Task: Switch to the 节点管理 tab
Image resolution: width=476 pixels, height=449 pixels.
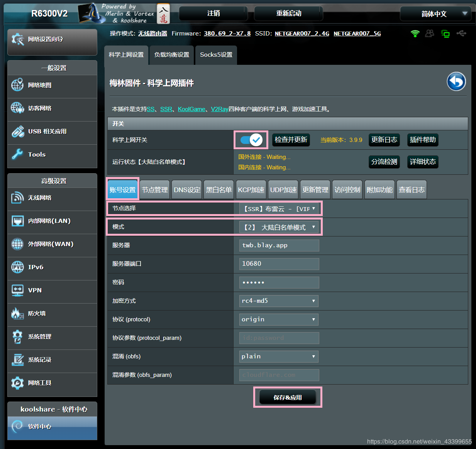Action: pos(154,190)
